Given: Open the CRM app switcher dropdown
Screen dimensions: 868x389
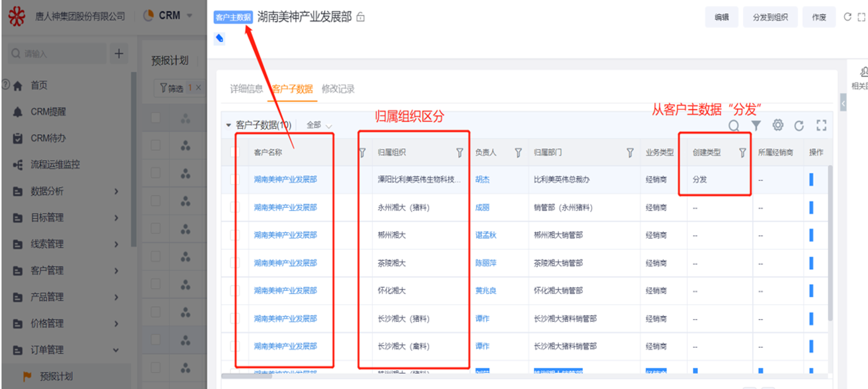Looking at the screenshot, I should [190, 16].
